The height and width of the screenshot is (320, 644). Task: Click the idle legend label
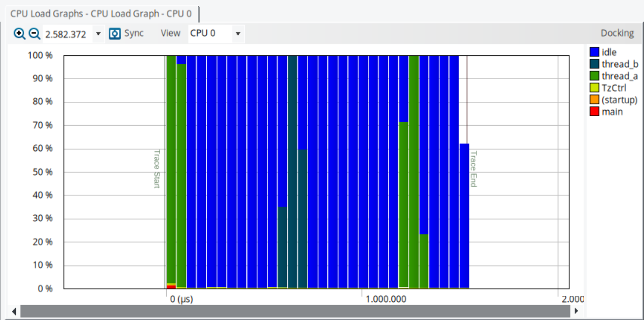pos(609,52)
